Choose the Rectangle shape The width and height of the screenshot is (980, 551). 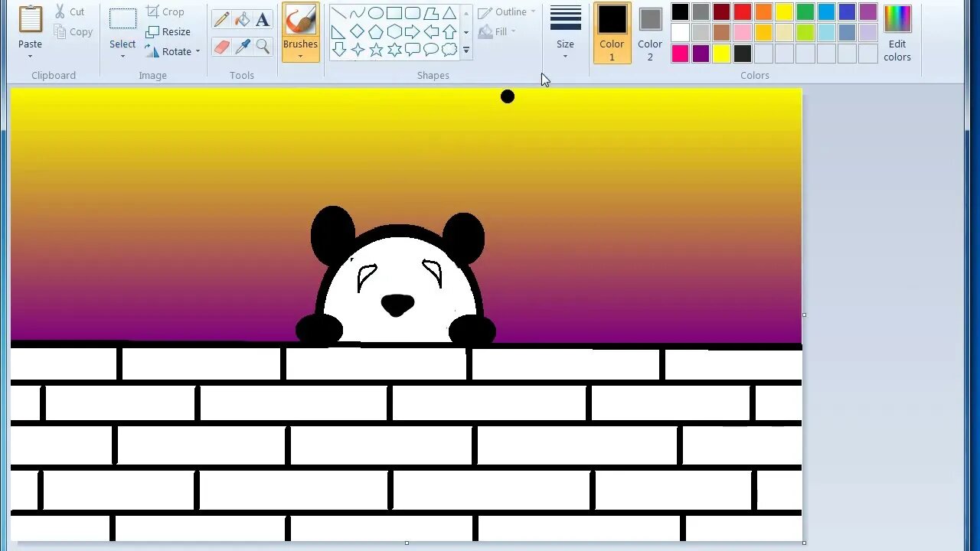coord(394,13)
